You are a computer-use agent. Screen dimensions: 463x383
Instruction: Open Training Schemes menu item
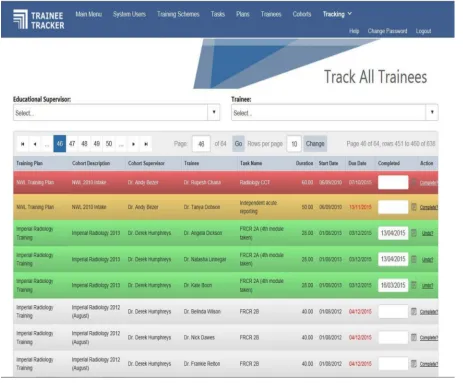[x=178, y=14]
